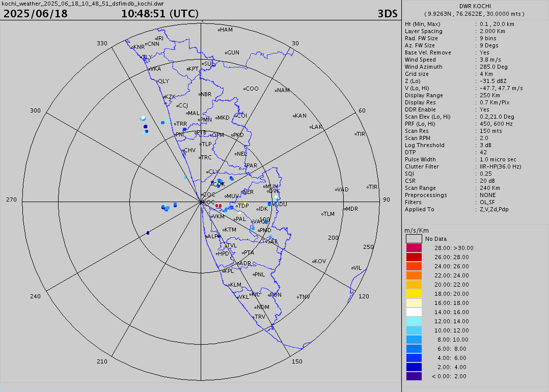Click the 2.00: 4.00 dark blue swatch
549x392 pixels.
414,367
